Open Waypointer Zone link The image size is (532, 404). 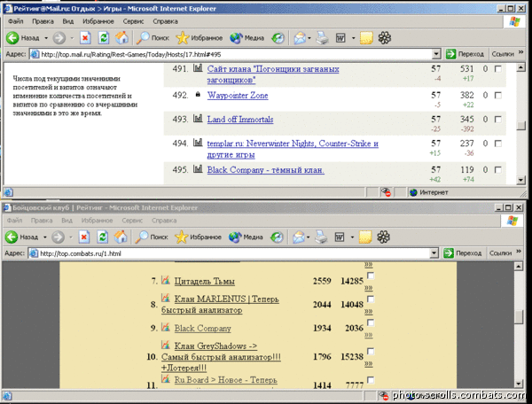pyautogui.click(x=238, y=95)
